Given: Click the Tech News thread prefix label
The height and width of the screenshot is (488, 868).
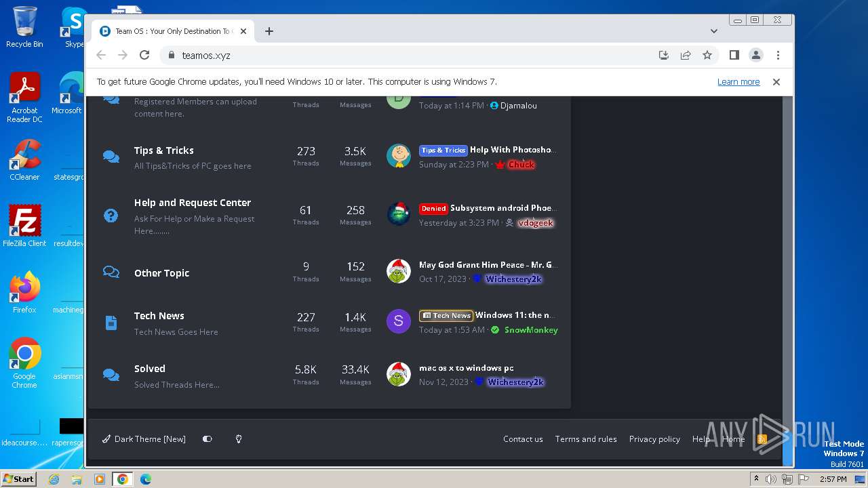Looking at the screenshot, I should (446, 316).
